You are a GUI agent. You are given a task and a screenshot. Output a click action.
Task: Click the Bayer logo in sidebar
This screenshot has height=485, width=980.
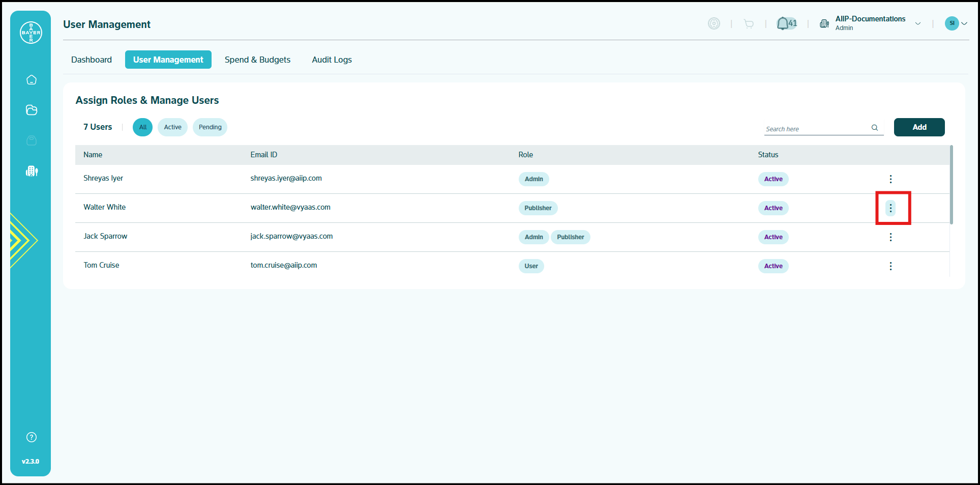coord(31,33)
